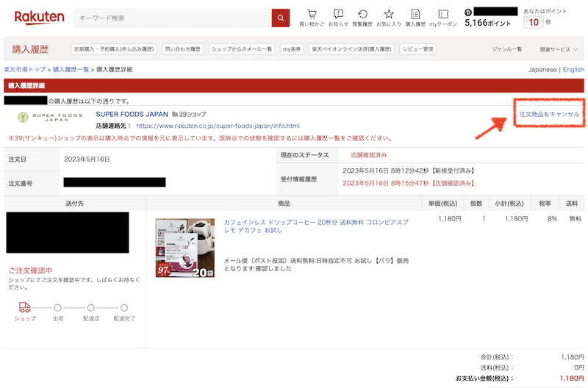
Task: Click the ご注文確認中 status heading
Action: [30, 270]
